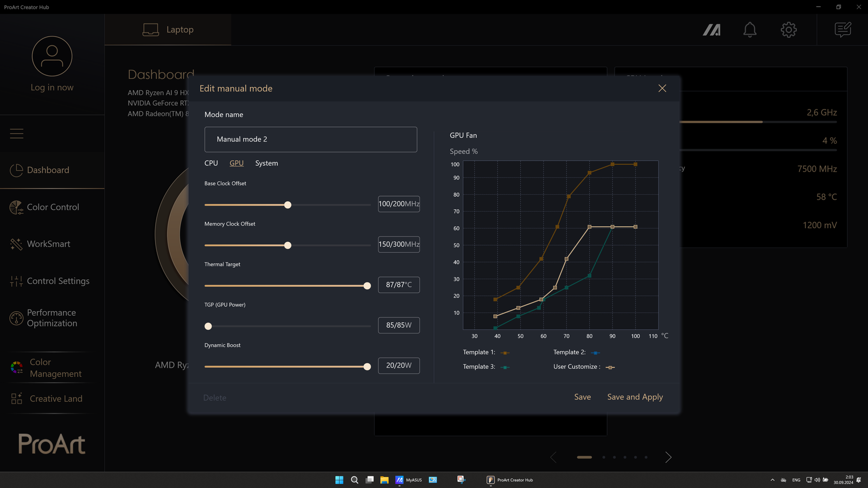Click the Log in now link
Viewport: 868px width, 488px height.
coord(52,87)
